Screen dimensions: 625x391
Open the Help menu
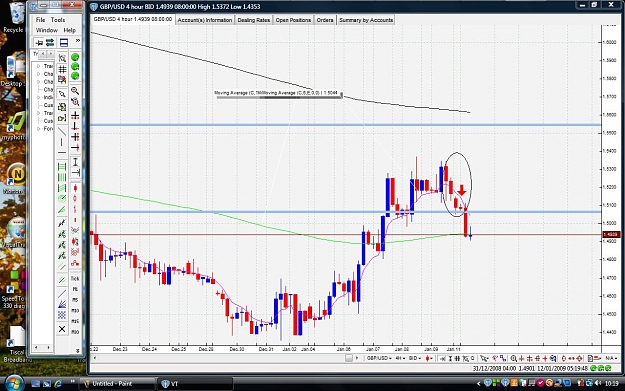[69, 30]
